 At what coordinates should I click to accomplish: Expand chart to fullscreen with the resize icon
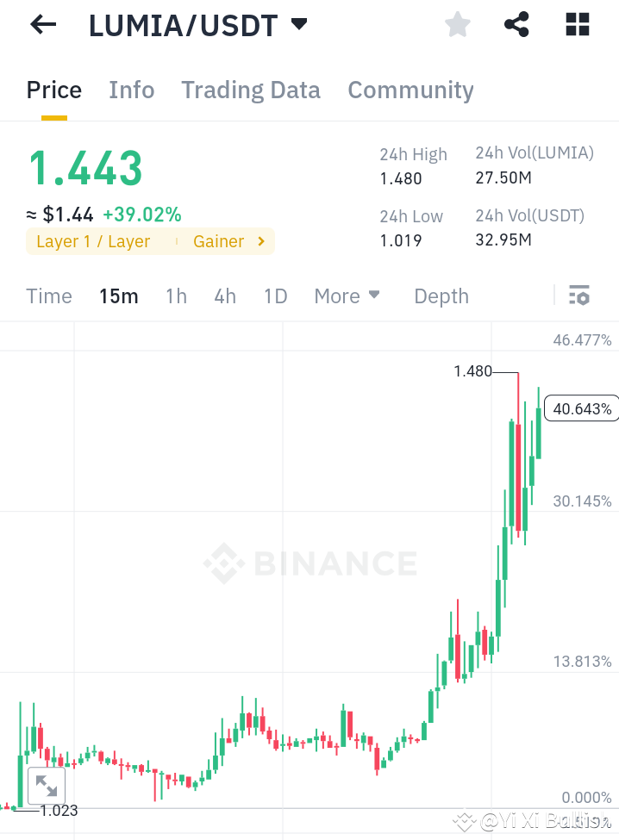coord(46,785)
